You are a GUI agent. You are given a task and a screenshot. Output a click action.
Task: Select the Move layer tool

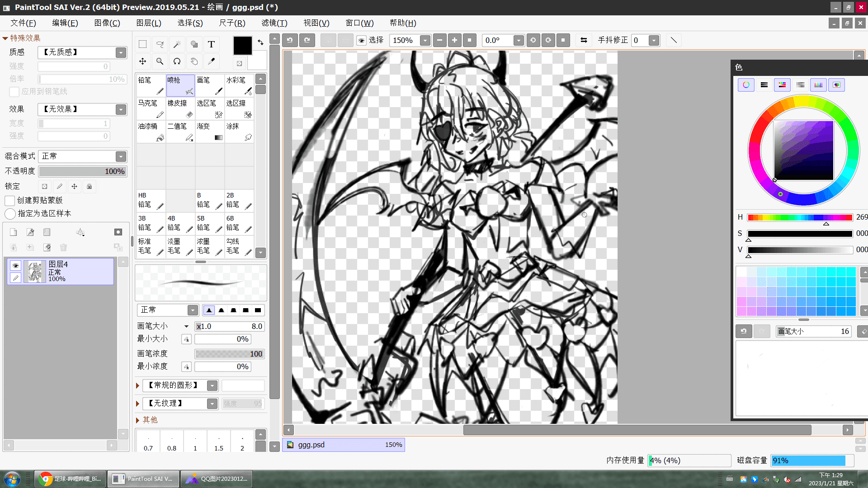143,61
